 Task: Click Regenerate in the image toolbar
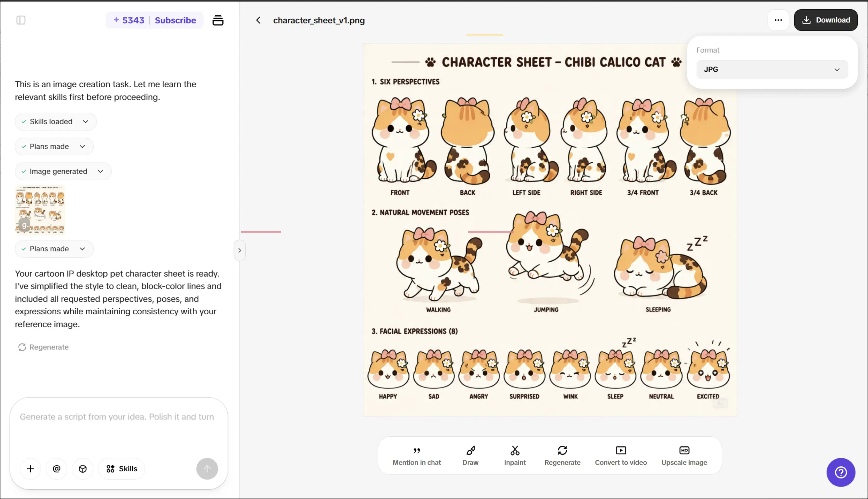[x=562, y=456]
